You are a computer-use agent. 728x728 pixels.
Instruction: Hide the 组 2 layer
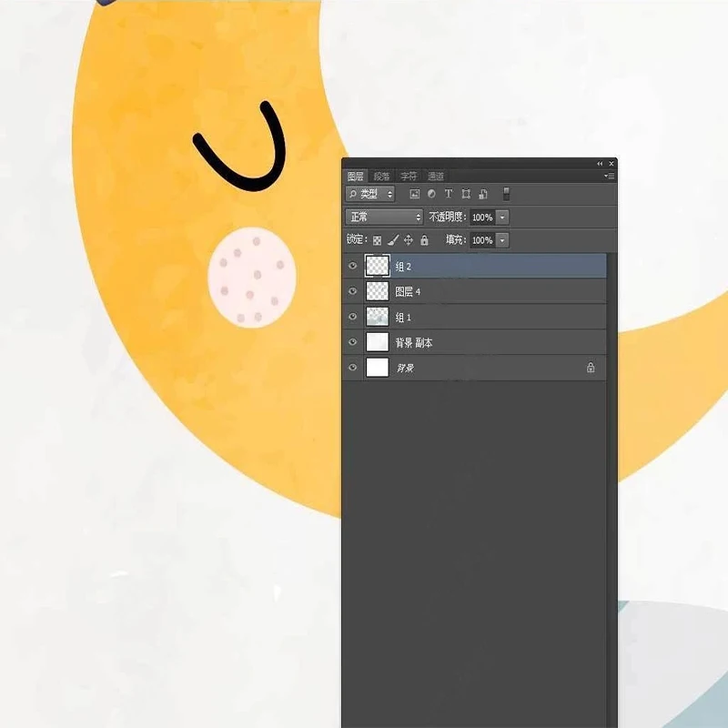click(353, 266)
